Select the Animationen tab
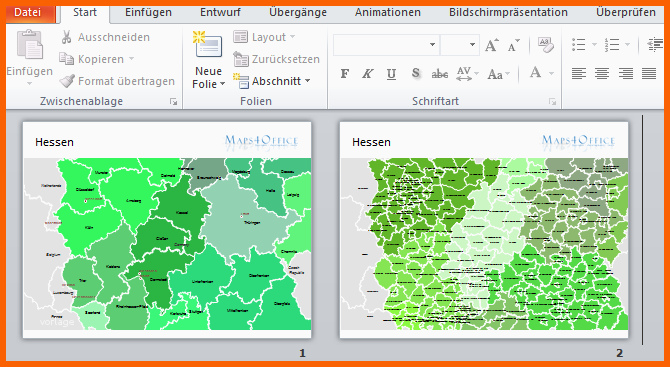The height and width of the screenshot is (367, 670). 388,13
